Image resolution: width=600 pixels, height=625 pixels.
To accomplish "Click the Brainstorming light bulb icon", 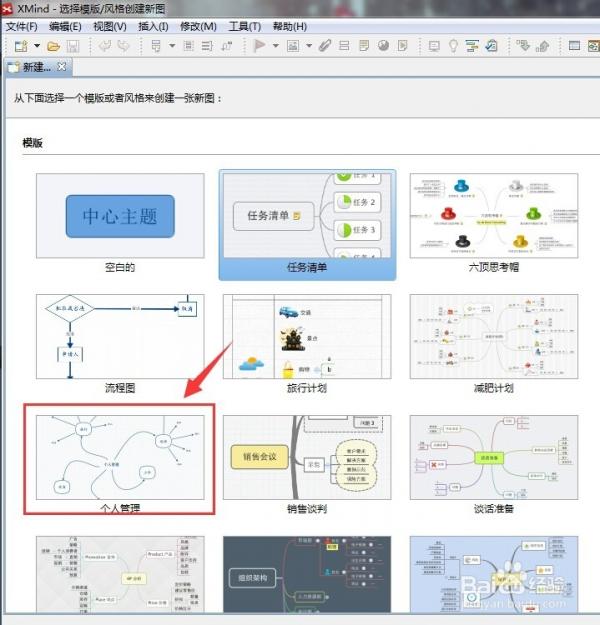I will point(453,46).
